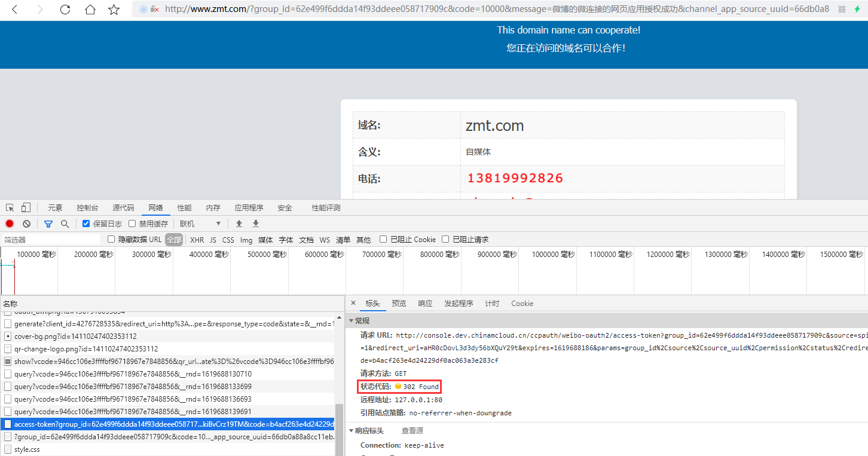Open network search with the magnifier icon
The height and width of the screenshot is (456, 868).
coord(65,224)
